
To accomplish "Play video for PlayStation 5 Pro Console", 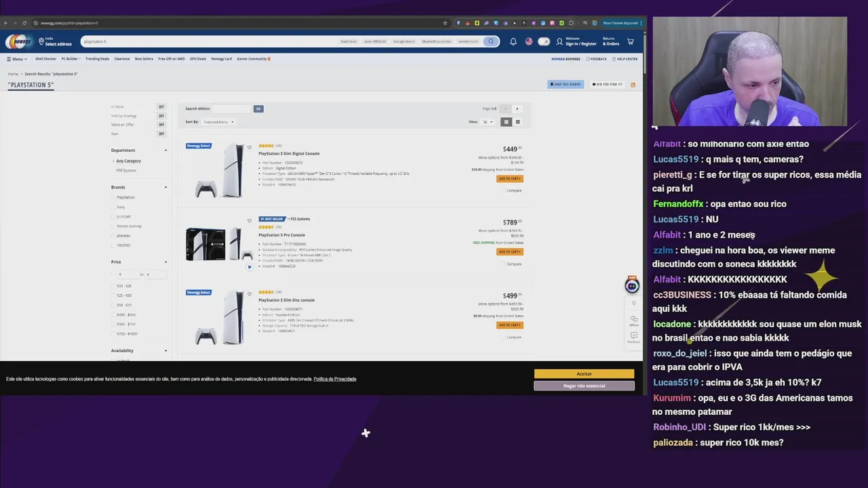I will [249, 267].
